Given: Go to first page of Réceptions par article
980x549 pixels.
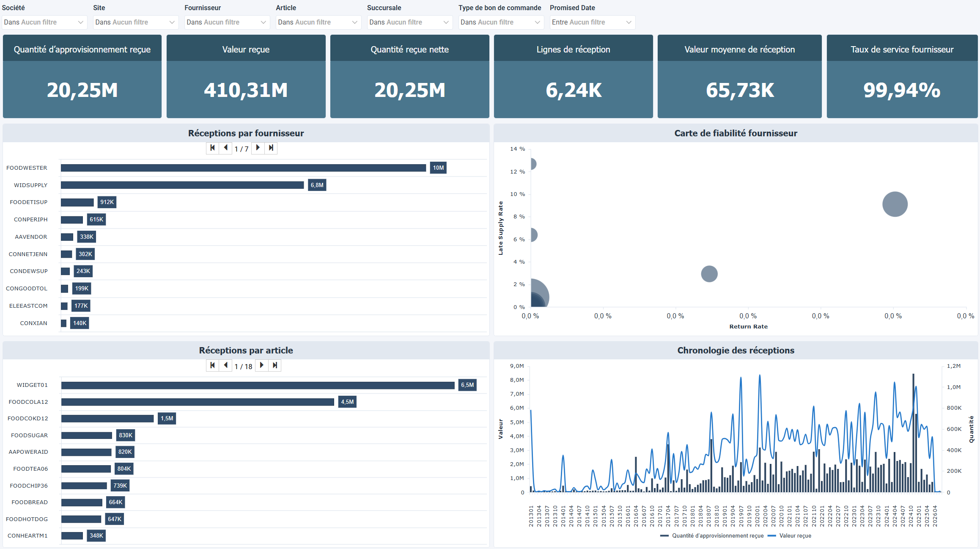Looking at the screenshot, I should coord(212,365).
